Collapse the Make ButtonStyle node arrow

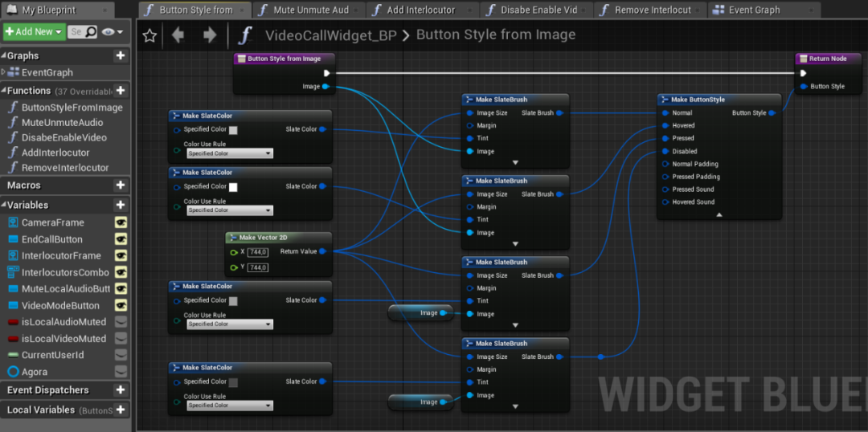pyautogui.click(x=719, y=214)
